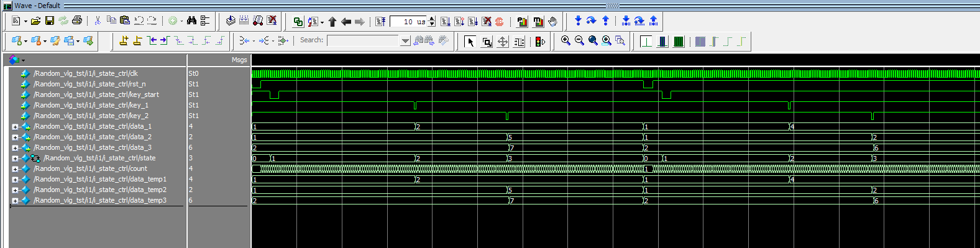Click the traffic light Show Drivers icon
This screenshot has width=980, height=248.
(x=539, y=42)
